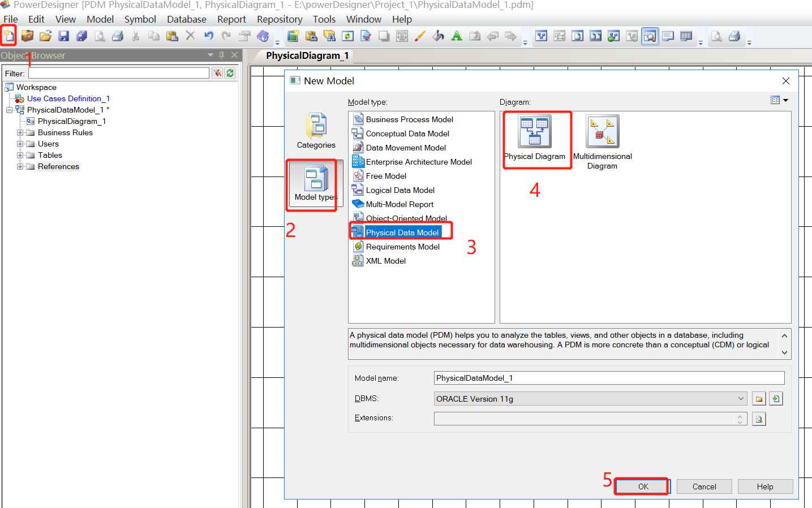Click the paintbrush line style icon
The height and width of the screenshot is (508, 812).
coord(420,36)
